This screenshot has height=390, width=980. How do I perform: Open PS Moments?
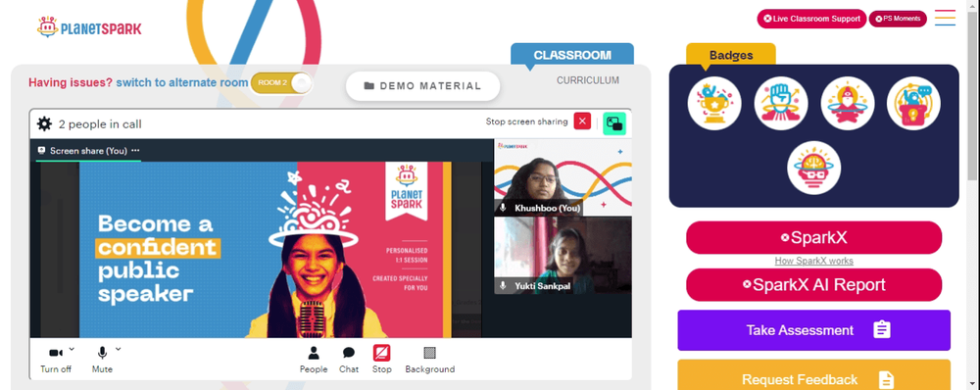(898, 19)
